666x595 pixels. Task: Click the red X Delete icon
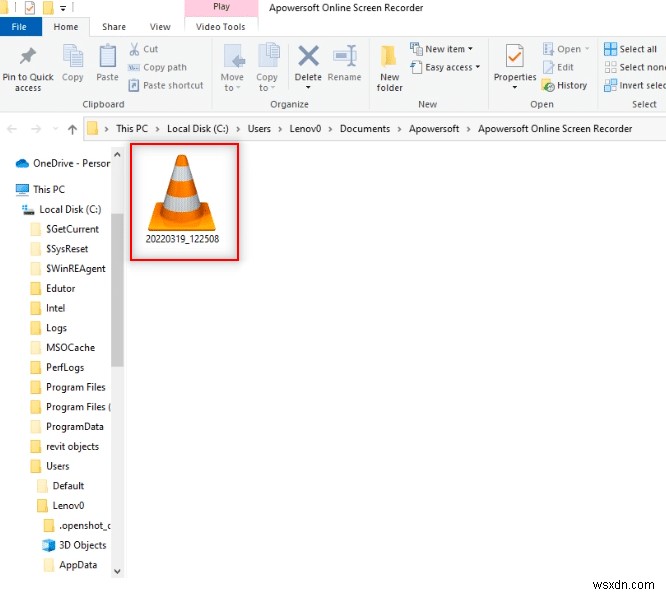click(308, 56)
